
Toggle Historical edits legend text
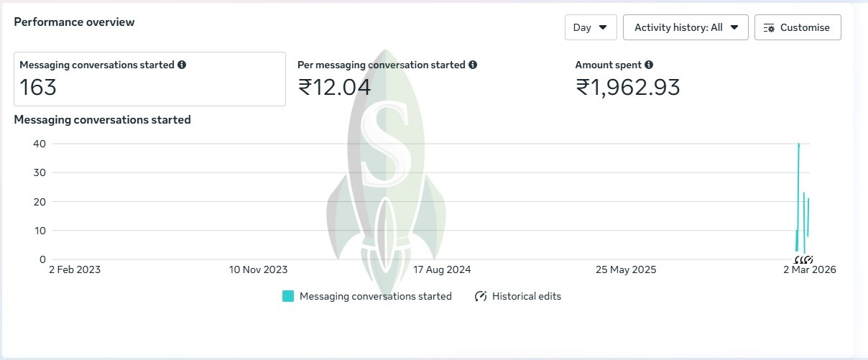(527, 296)
